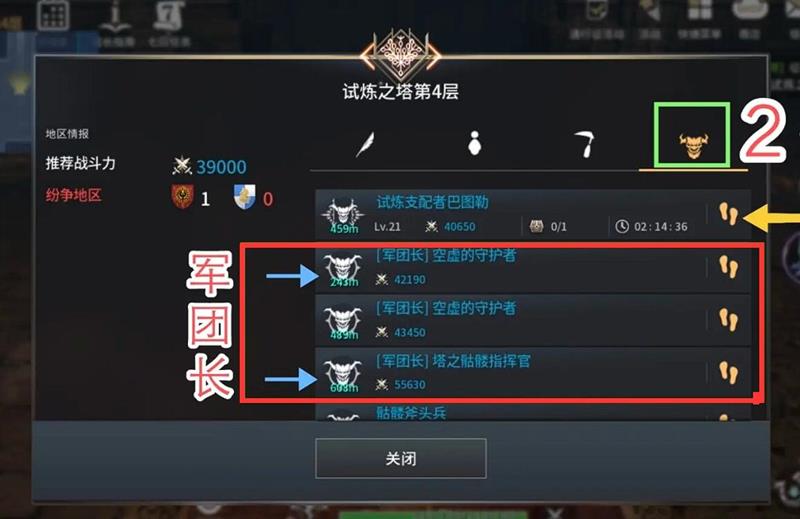Click the first 空虚的守护者 name text
Screen dimensions: 800x519
click(446, 255)
